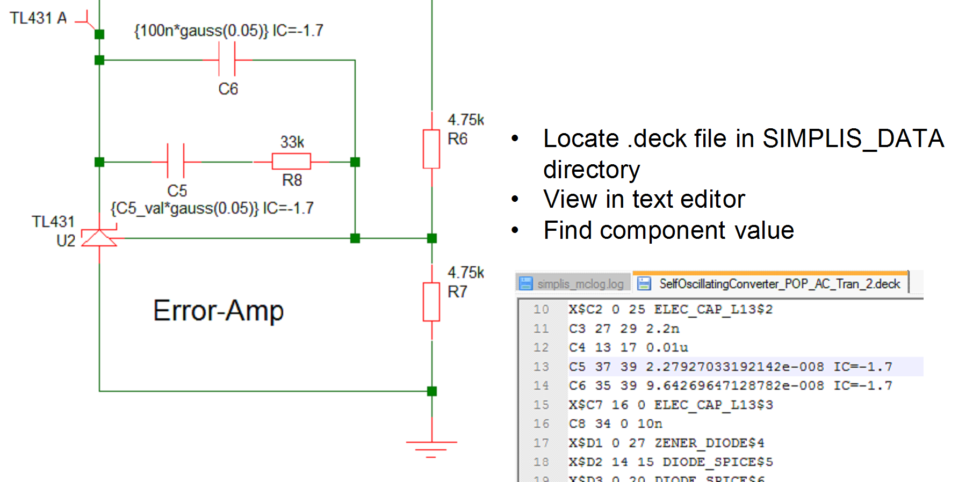Click the {100n*gauss(0.05)} value label above C6

coord(201,31)
